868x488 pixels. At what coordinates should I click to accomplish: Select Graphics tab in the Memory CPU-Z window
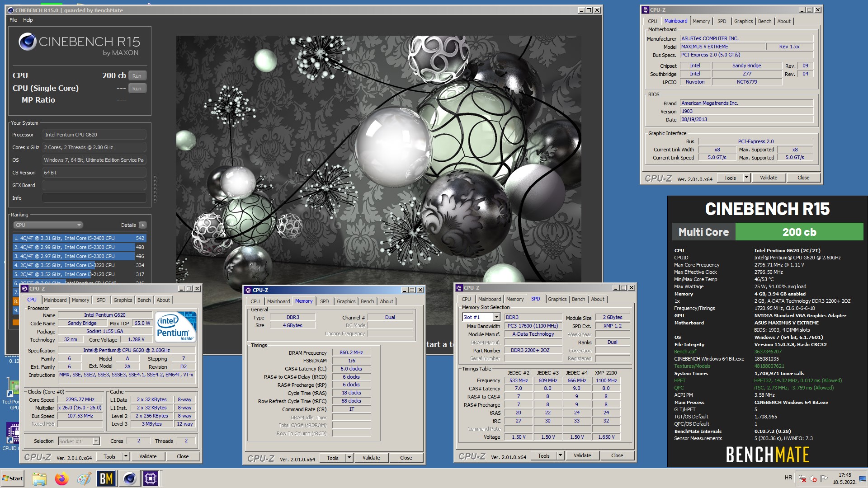[x=346, y=301]
